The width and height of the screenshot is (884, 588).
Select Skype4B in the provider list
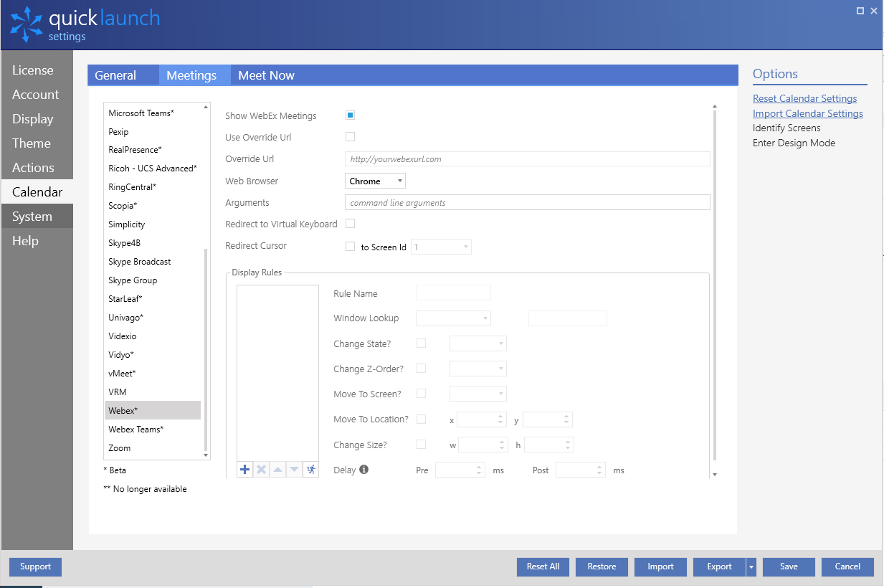[152, 243]
